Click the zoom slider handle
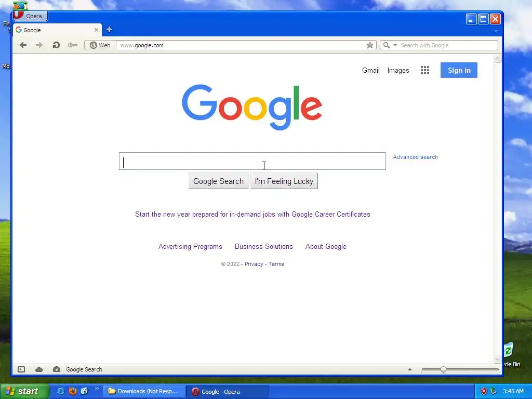Viewport: 532px width, 399px height. (443, 369)
